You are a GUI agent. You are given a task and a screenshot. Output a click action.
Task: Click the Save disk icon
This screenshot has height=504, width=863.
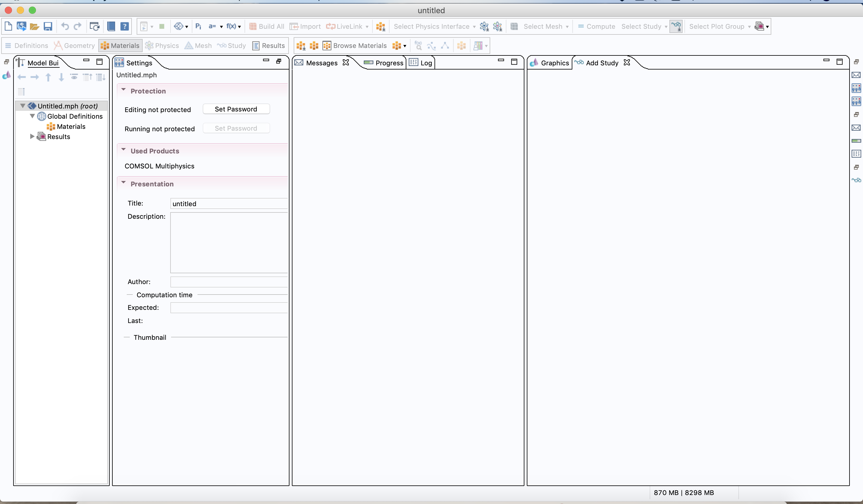48,26
